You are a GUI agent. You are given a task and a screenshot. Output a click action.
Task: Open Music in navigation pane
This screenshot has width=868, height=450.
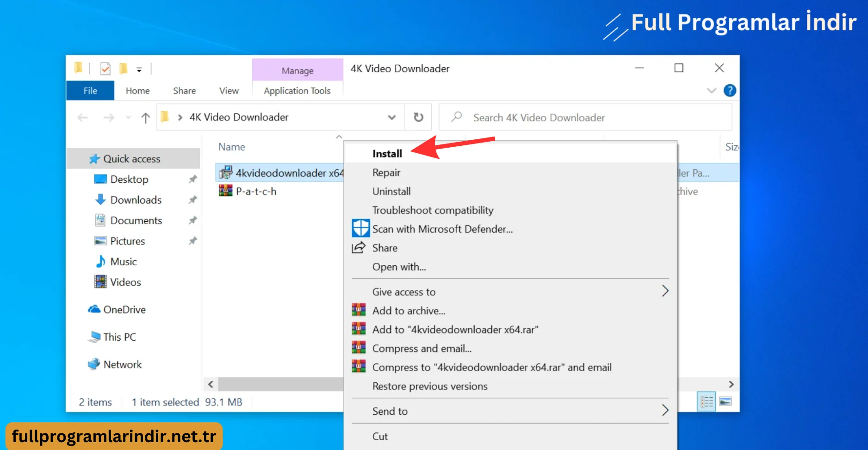(x=123, y=262)
